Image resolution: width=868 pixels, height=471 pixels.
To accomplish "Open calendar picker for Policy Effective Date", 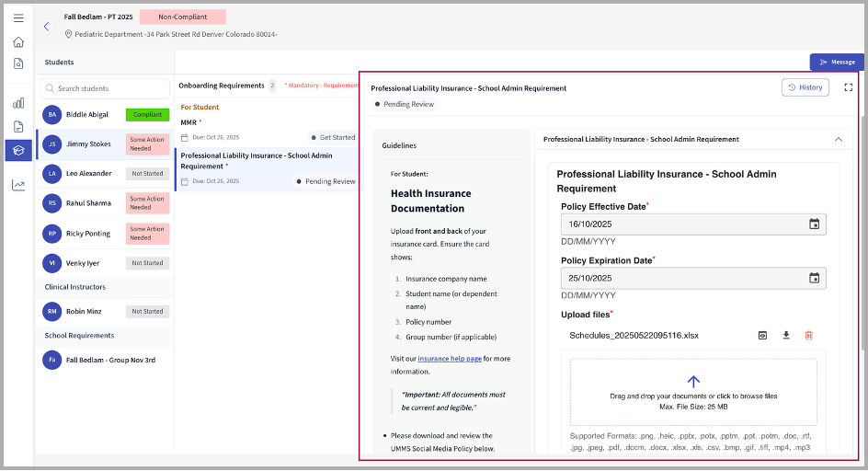I will click(814, 224).
